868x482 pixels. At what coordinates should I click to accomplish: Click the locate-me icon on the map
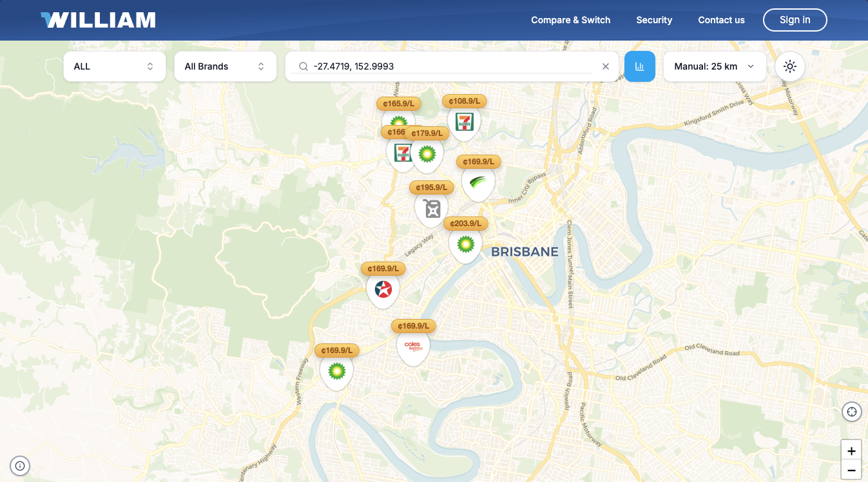coord(851,411)
